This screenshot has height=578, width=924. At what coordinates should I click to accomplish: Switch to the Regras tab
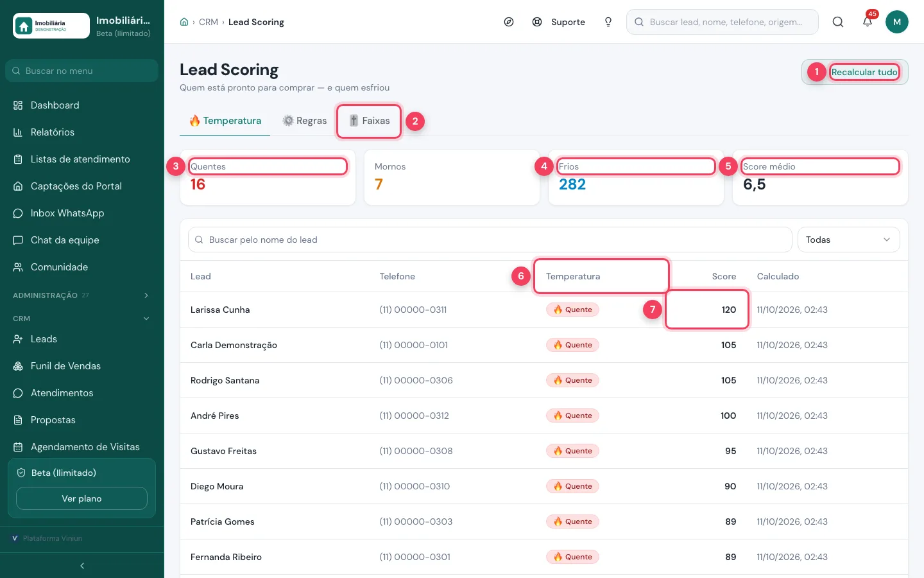tap(305, 121)
